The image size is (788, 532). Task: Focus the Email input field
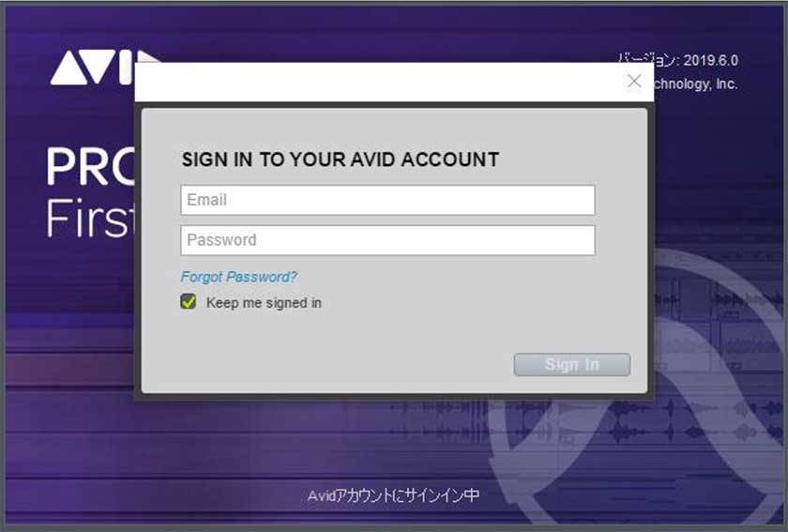coord(388,200)
